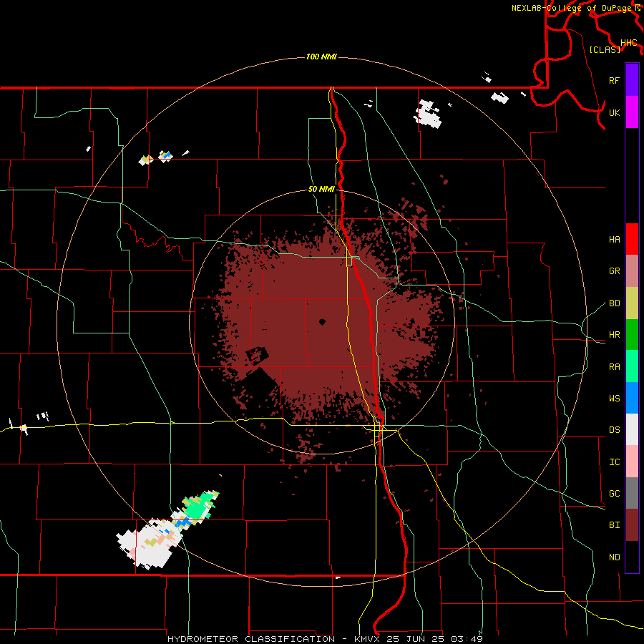Click the light green RA legend swatch
644x644 pixels.
[632, 366]
